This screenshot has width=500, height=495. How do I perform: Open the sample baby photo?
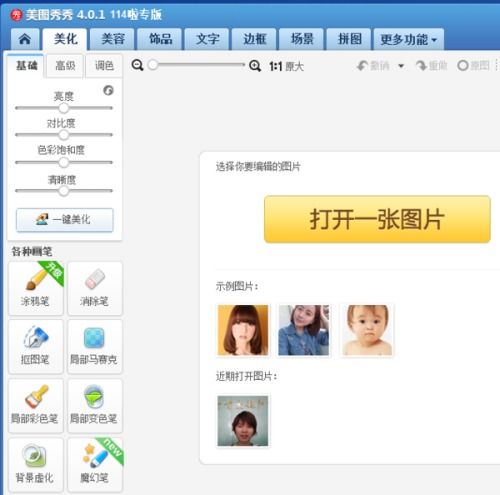(367, 330)
